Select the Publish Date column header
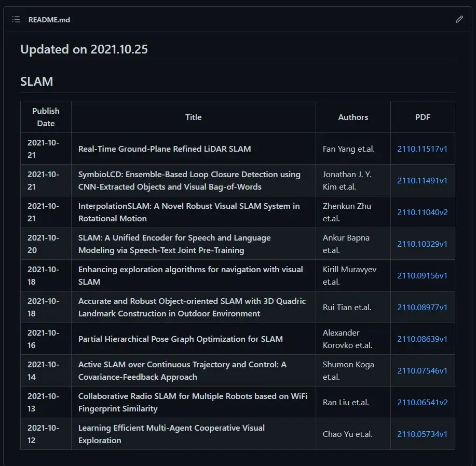The image size is (476, 466). point(46,117)
